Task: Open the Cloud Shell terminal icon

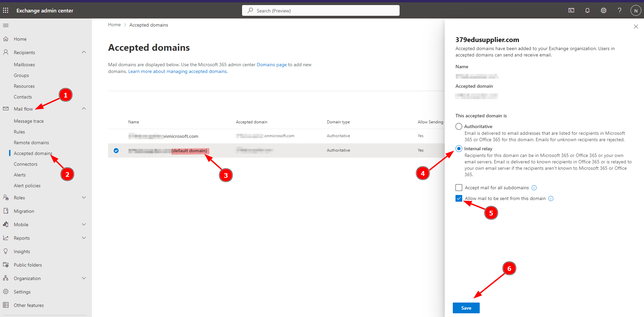Action: pos(571,10)
